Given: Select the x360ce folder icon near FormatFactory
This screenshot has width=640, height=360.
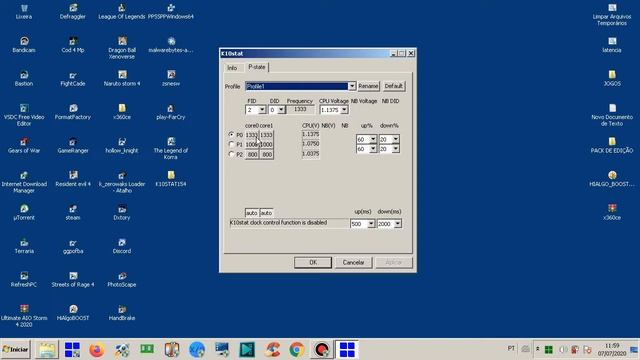Looking at the screenshot, I should 122,112.
